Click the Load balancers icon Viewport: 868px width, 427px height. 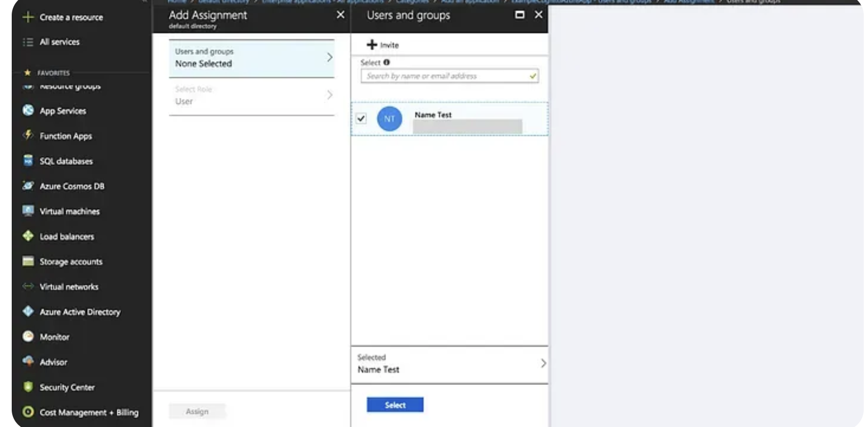click(28, 236)
